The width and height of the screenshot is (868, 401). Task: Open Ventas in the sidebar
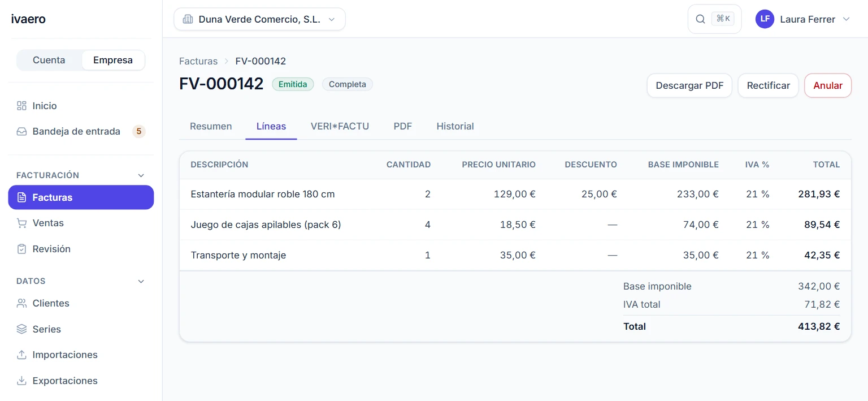[81, 223]
